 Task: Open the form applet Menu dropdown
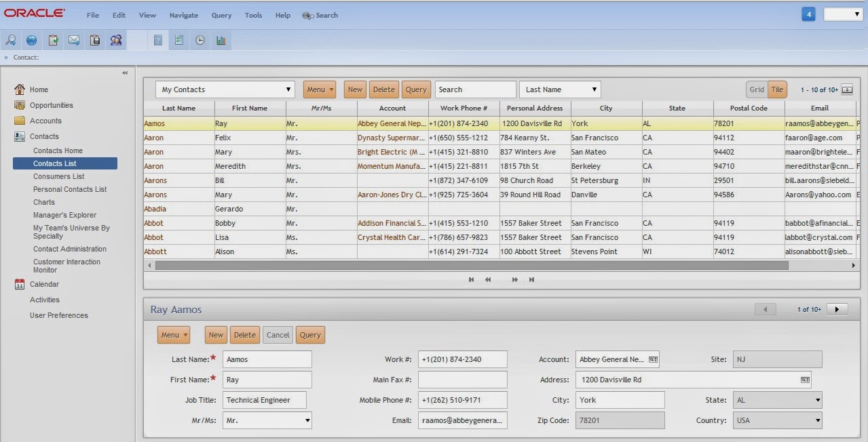click(x=174, y=335)
